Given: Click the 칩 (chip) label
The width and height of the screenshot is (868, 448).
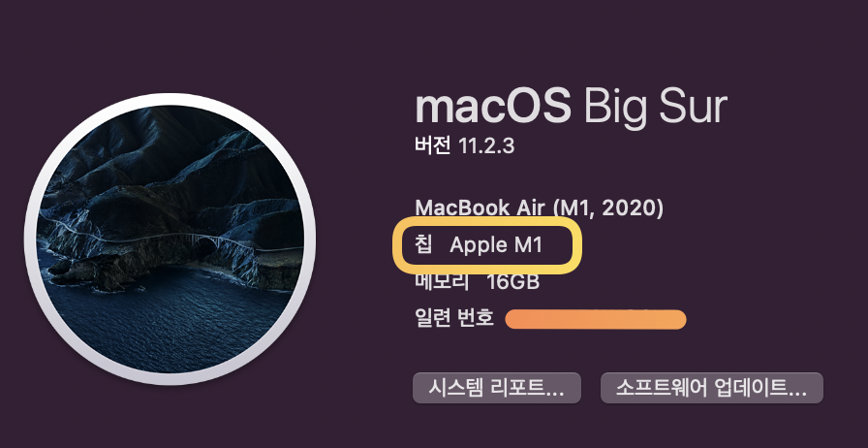Looking at the screenshot, I should pos(423,244).
